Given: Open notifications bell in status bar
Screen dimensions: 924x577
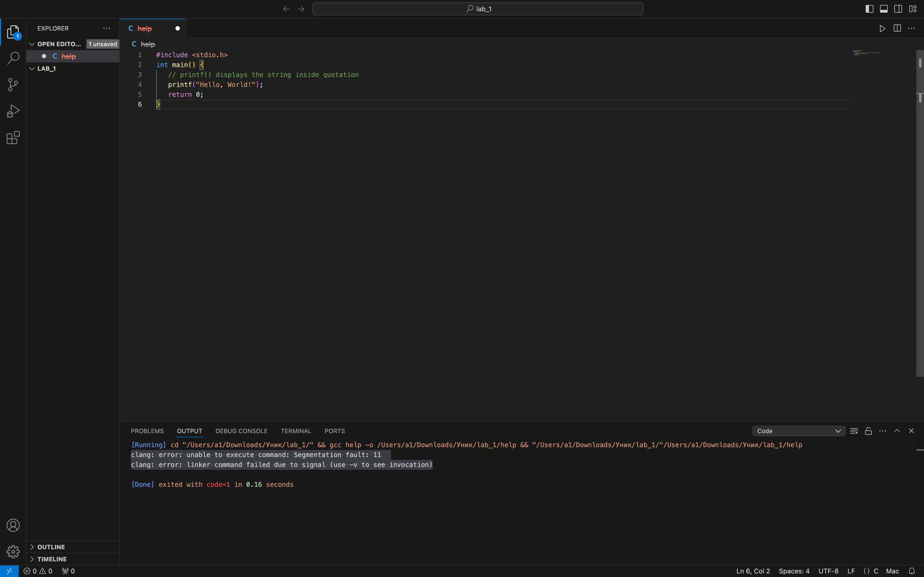Looking at the screenshot, I should 912,571.
